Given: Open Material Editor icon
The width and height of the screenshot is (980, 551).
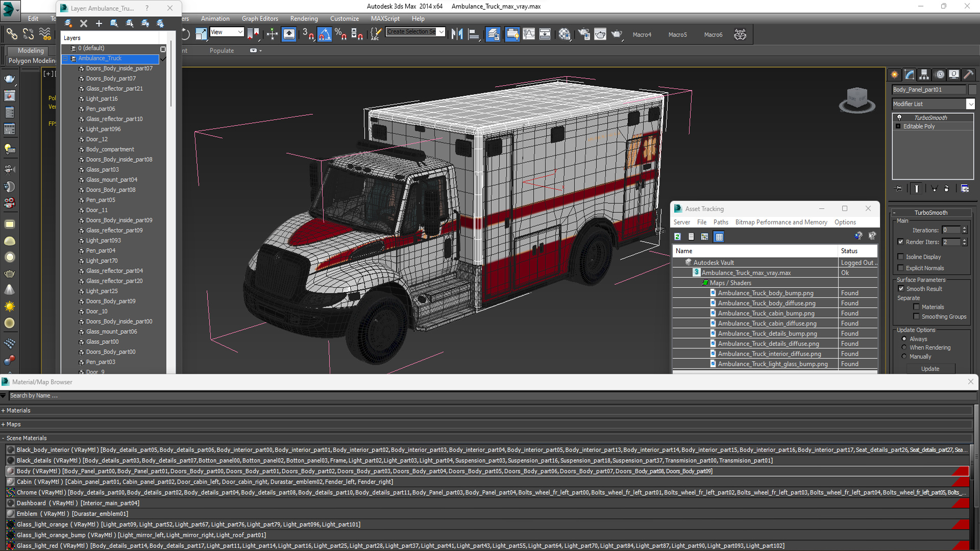Looking at the screenshot, I should [x=565, y=34].
